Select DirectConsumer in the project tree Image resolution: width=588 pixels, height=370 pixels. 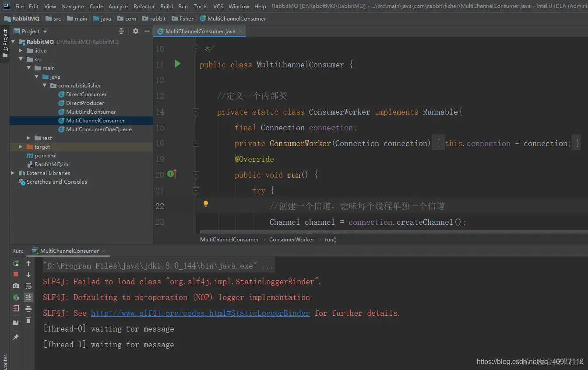coord(86,94)
